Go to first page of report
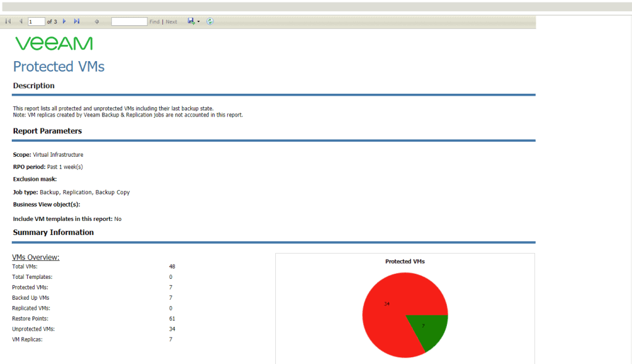 point(8,22)
